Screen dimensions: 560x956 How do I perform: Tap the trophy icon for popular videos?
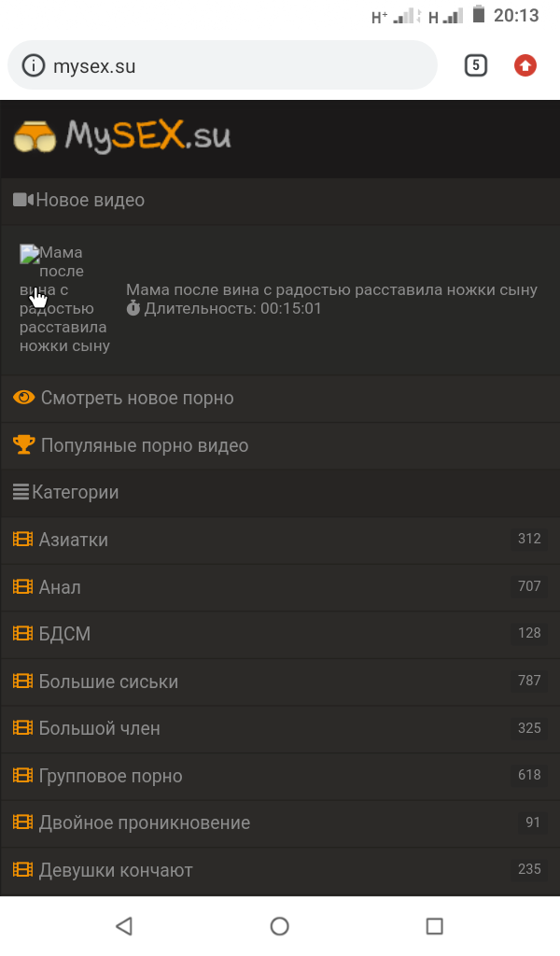tap(24, 445)
